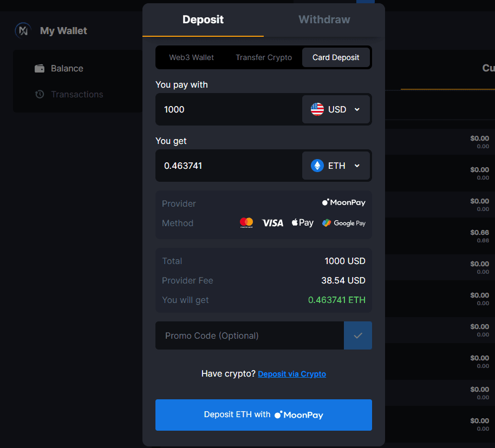Click the USD flag icon
Viewport: 495px width, 448px height.
317,109
